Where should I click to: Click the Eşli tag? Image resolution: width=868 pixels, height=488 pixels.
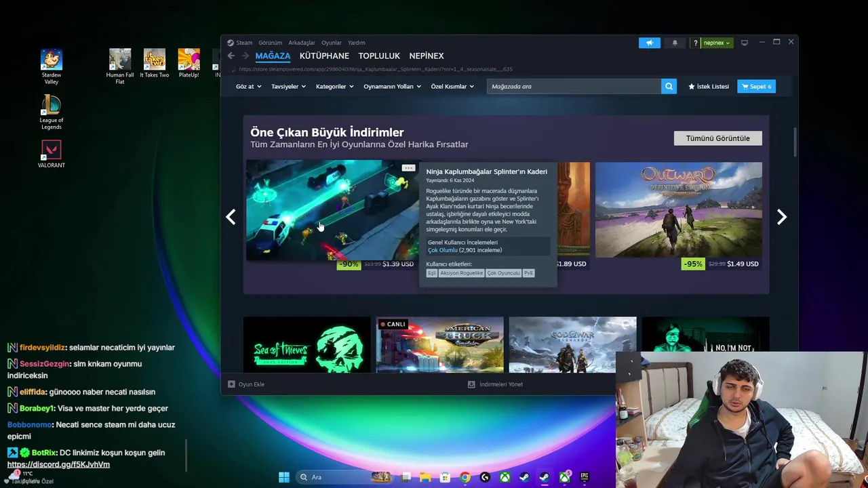point(432,273)
